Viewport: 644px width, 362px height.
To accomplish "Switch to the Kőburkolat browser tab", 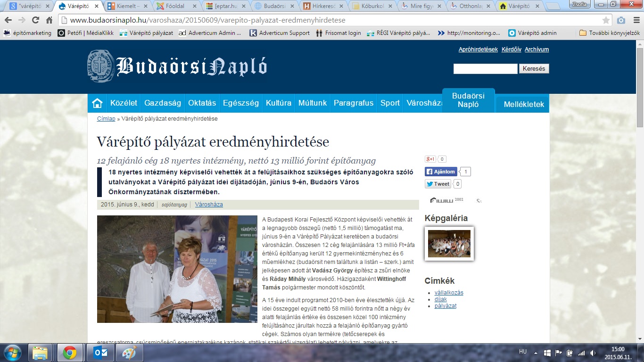I will pos(372,7).
